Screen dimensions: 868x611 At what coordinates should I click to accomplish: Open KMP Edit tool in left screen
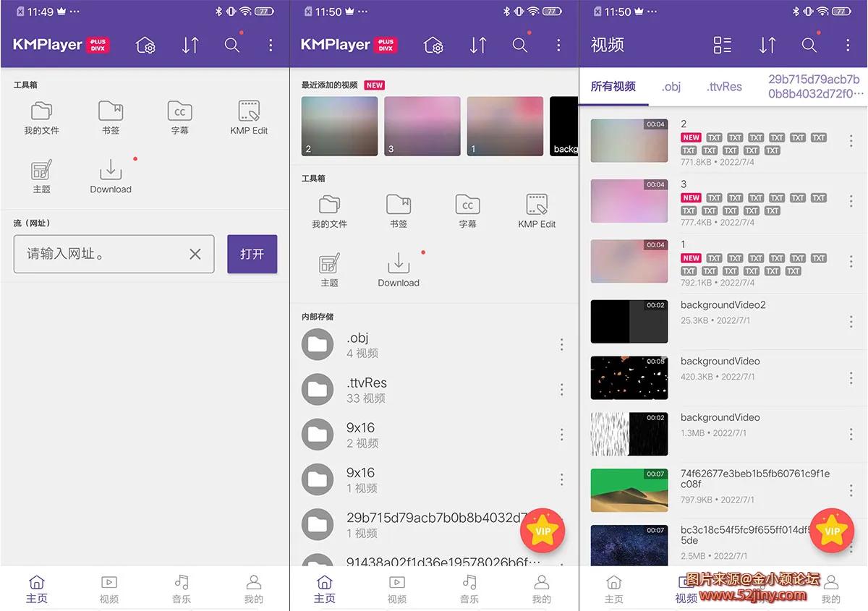(x=249, y=117)
